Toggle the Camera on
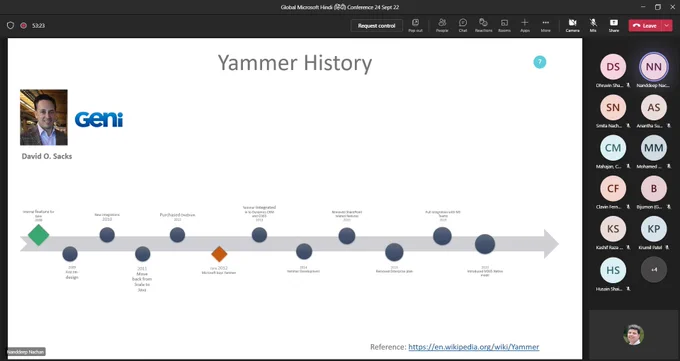Screen dimensions: 680x361 click(x=572, y=26)
